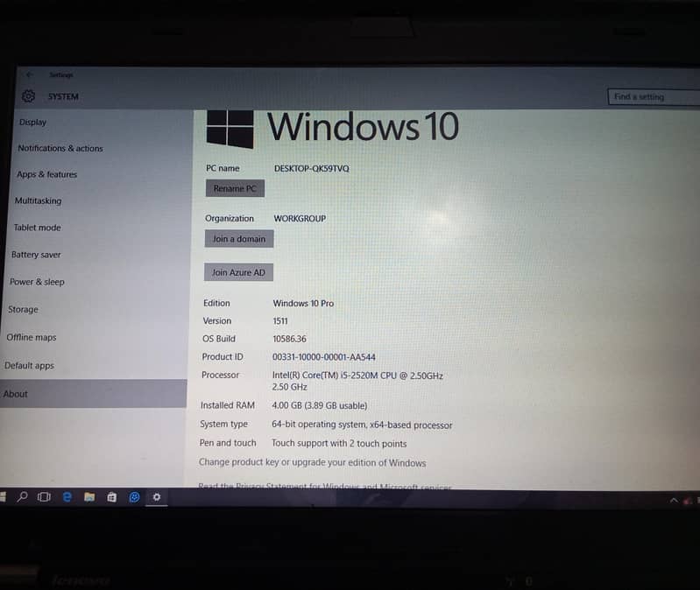The height and width of the screenshot is (590, 700).
Task: Open Tablet mode settings
Action: [37, 228]
